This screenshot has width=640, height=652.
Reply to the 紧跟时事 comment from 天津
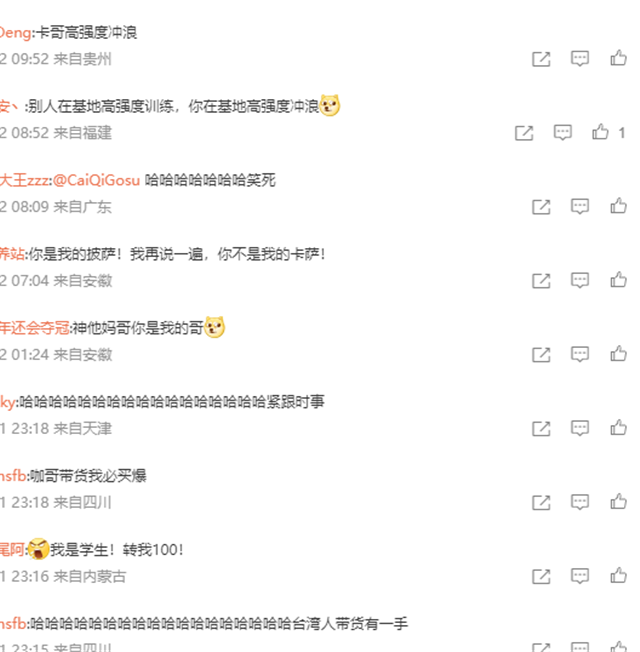(580, 428)
